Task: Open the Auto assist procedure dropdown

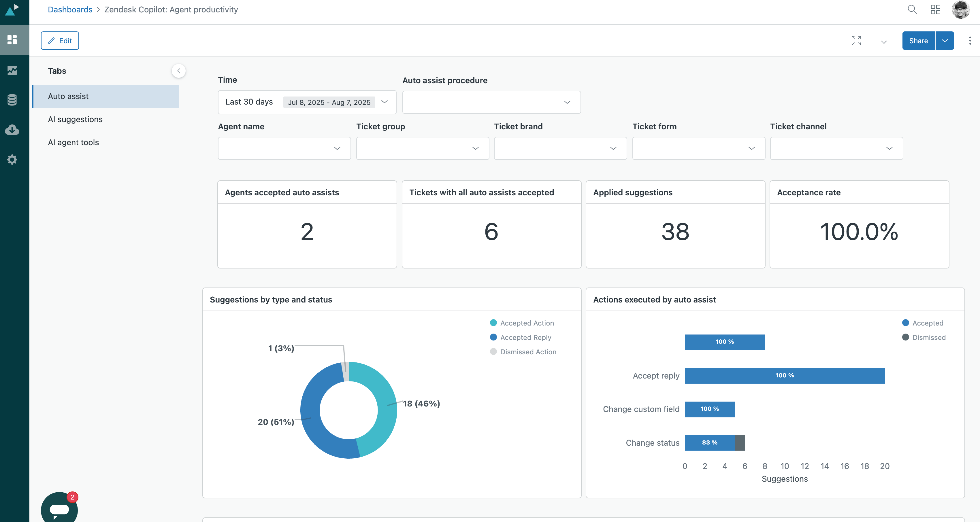Action: coord(491,102)
